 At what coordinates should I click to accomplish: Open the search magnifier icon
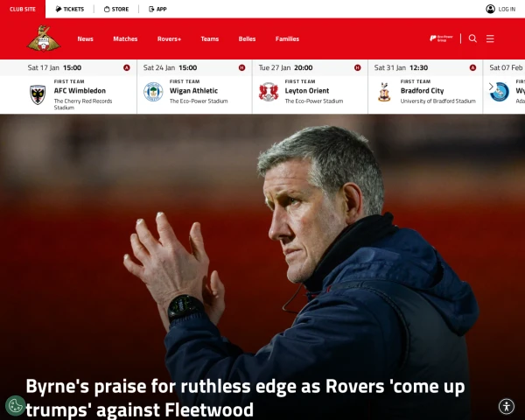(x=472, y=38)
